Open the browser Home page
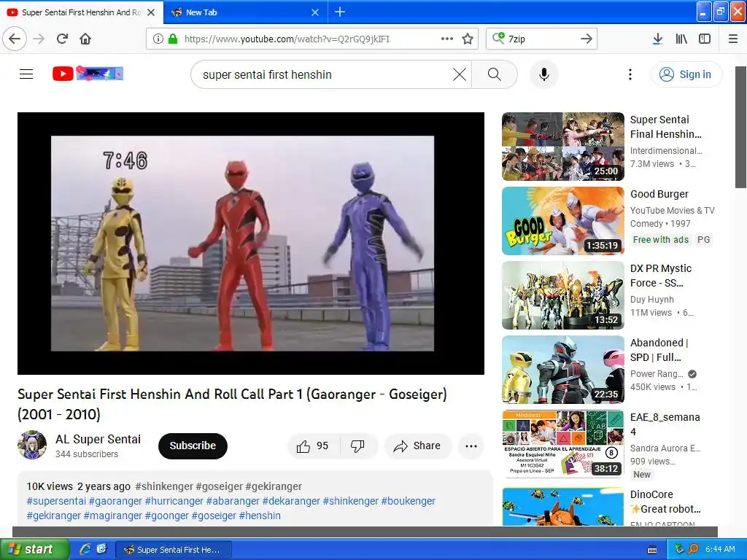The width and height of the screenshot is (747, 560). 85,39
